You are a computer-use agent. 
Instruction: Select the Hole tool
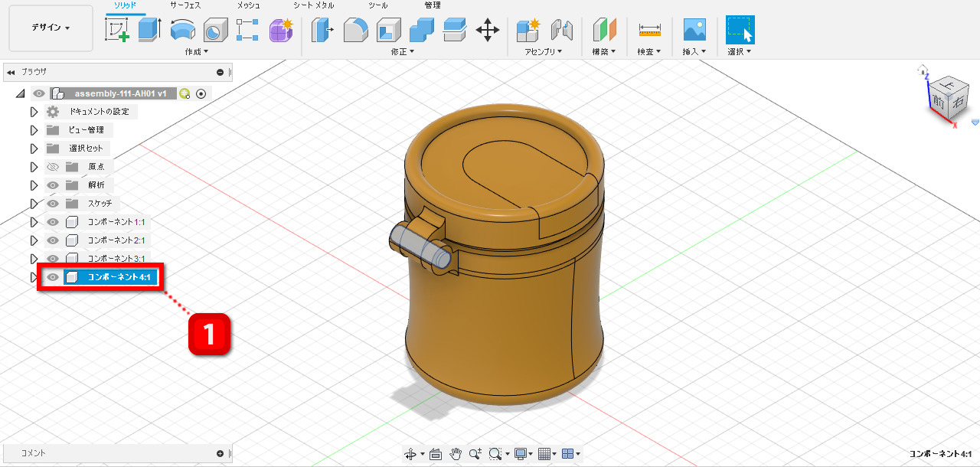point(215,30)
